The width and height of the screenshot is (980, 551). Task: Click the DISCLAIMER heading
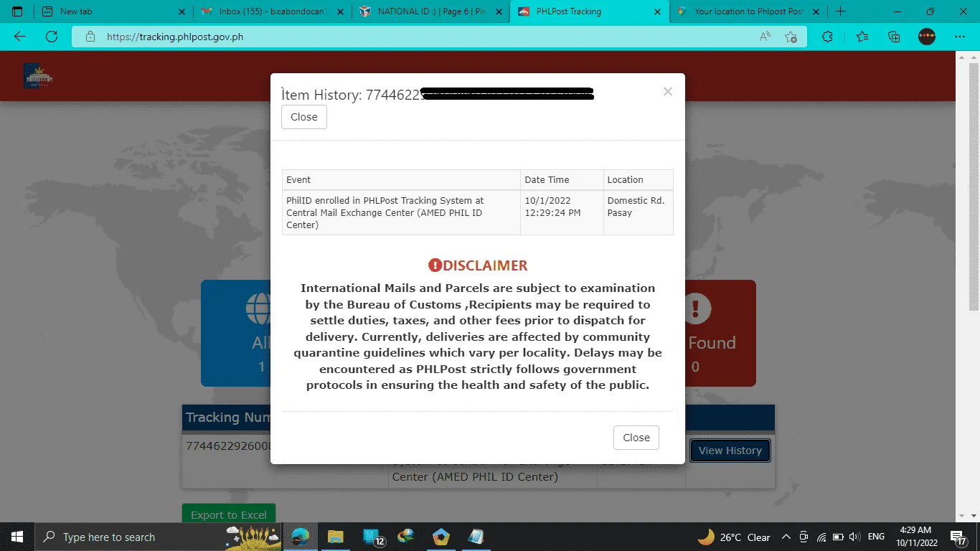click(478, 265)
